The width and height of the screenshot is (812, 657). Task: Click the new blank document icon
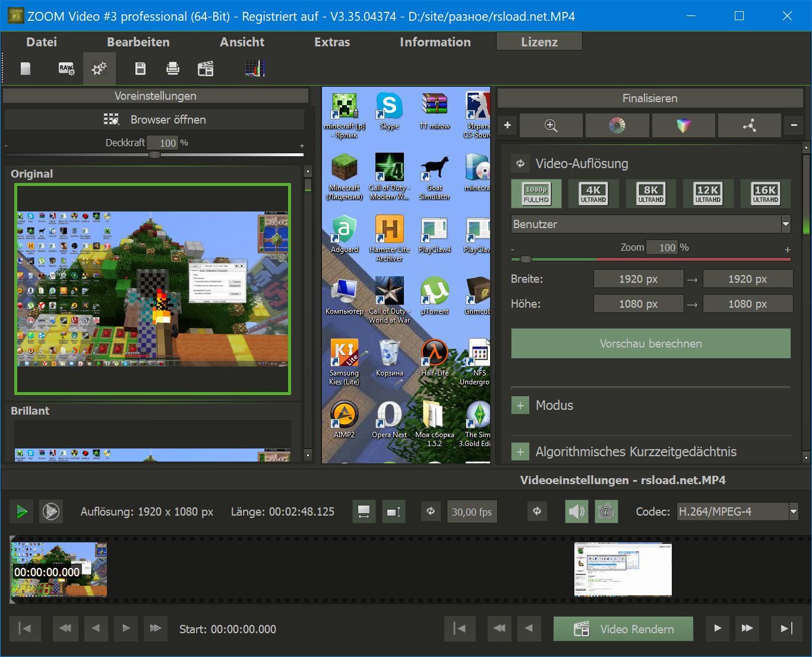26,69
